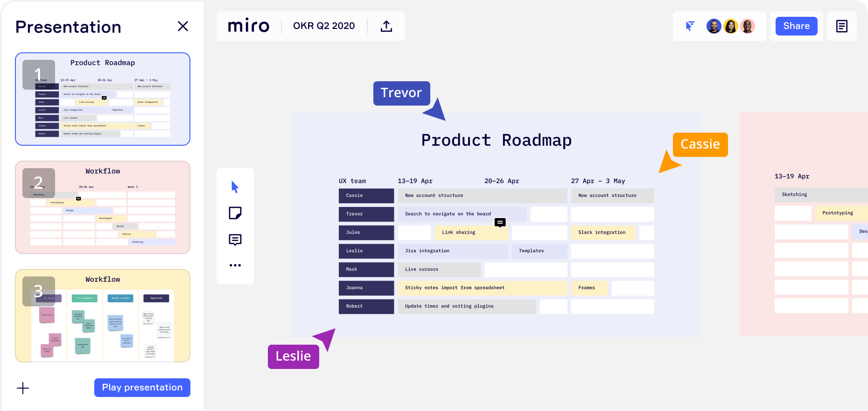This screenshot has width=868, height=411.
Task: Click the Joanna row label
Action: 366,288
